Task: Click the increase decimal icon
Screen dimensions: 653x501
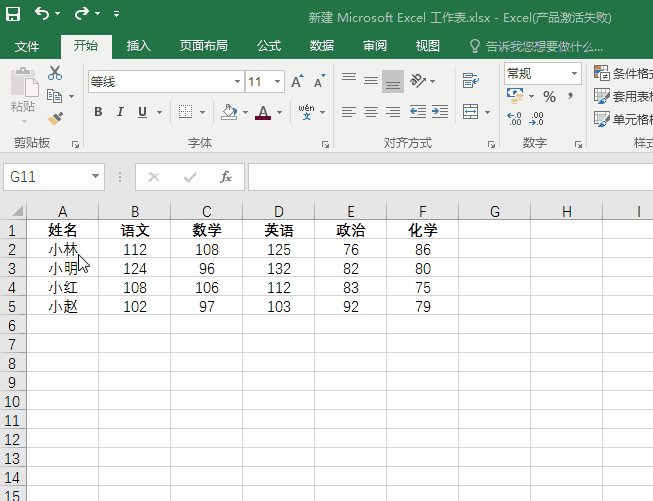Action: 514,119
